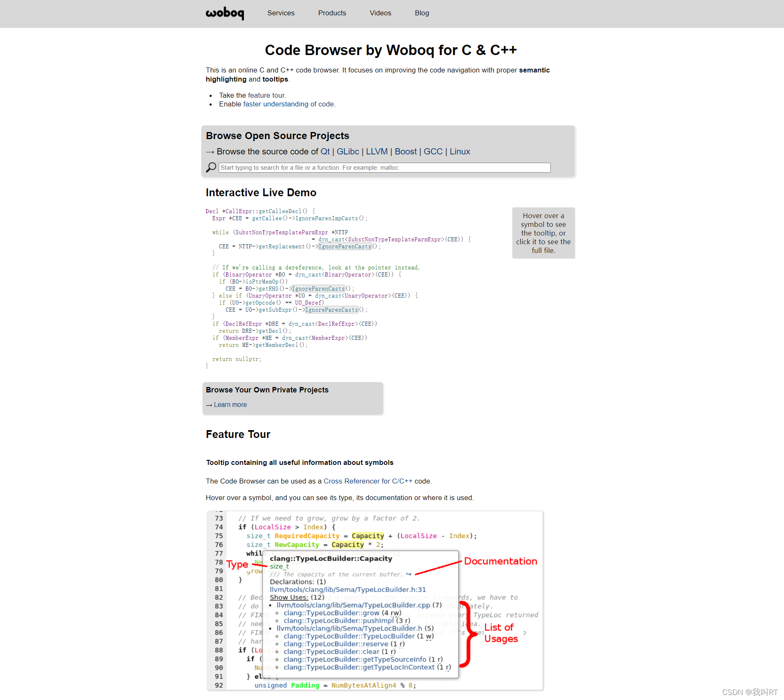Viewport: 784px width, 700px height.
Task: Click Learn more under Private Projects
Action: click(x=230, y=404)
